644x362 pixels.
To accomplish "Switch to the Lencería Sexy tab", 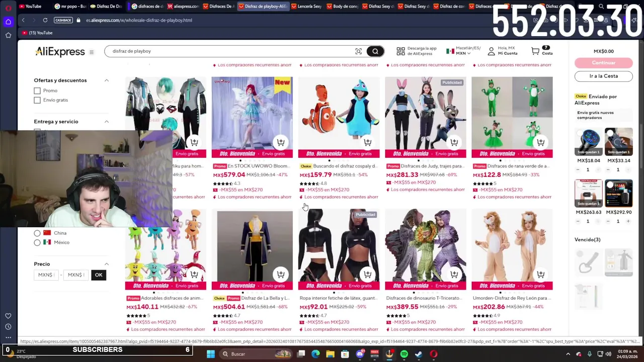I will click(x=305, y=7).
